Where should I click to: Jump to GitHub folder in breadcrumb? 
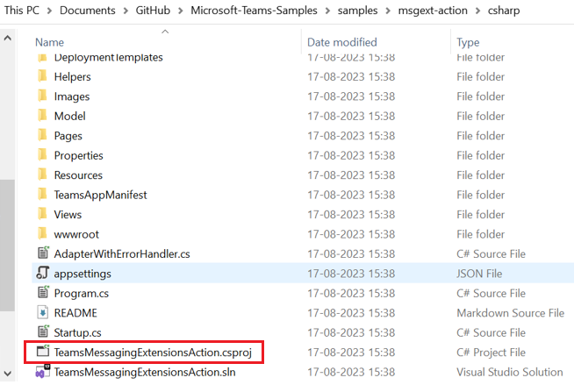click(153, 11)
